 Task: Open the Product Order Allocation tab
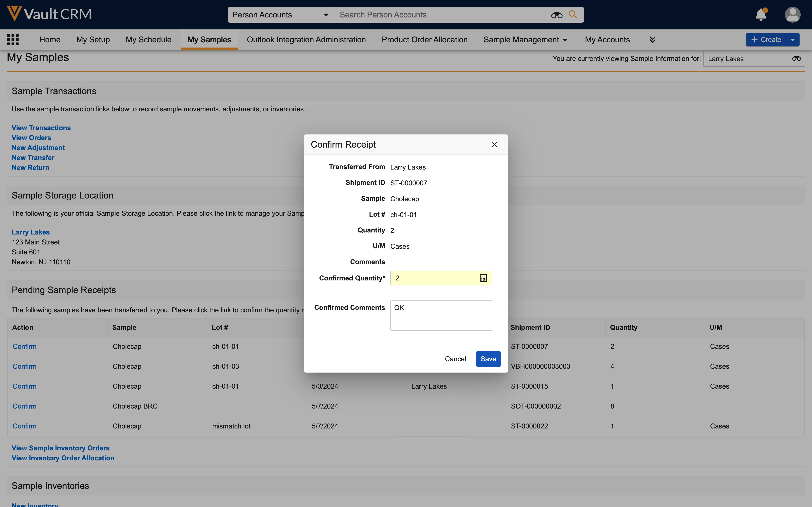pos(424,40)
